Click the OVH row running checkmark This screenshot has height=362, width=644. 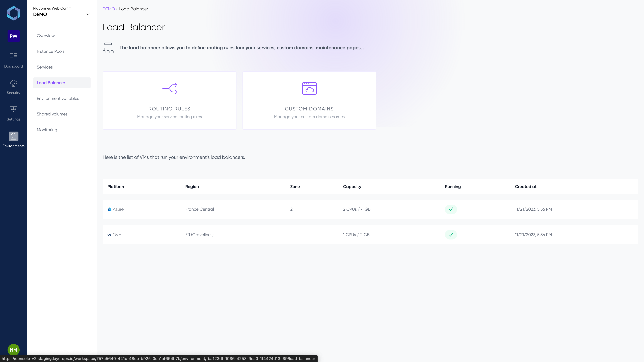point(451,235)
